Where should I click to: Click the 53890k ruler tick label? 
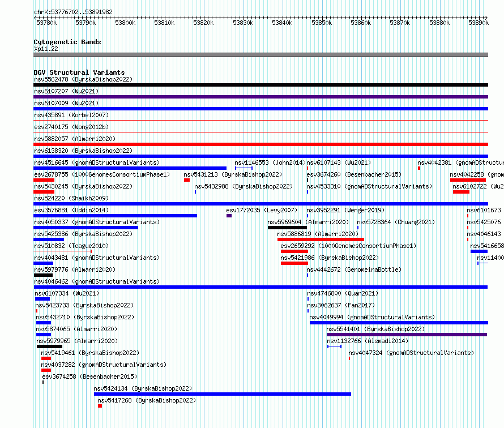point(479,23)
